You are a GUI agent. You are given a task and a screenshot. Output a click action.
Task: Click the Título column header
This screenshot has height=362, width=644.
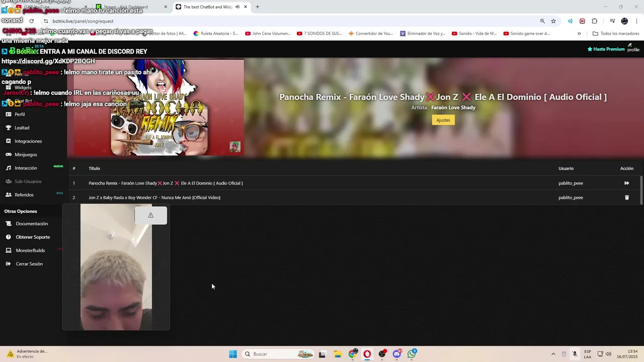(x=94, y=168)
